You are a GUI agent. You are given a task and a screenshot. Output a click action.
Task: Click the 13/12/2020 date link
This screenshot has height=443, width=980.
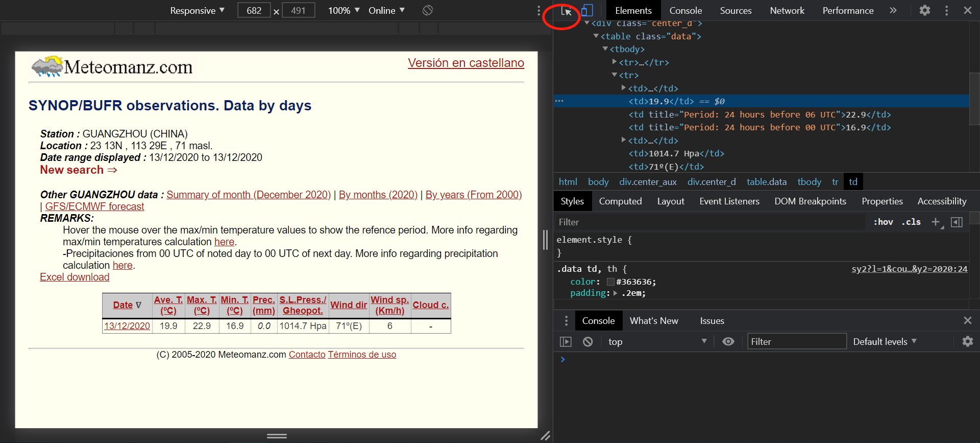tap(127, 326)
